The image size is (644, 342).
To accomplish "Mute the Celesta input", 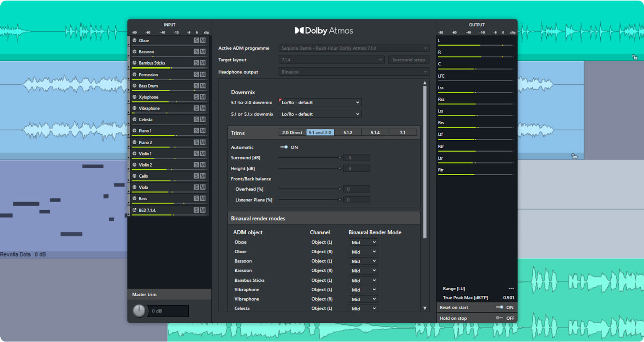I will pyautogui.click(x=203, y=119).
